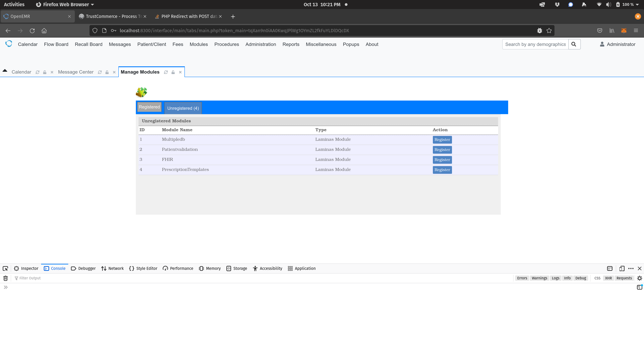
Task: Pin the Calendar tab using the lock icon
Action: tap(44, 72)
